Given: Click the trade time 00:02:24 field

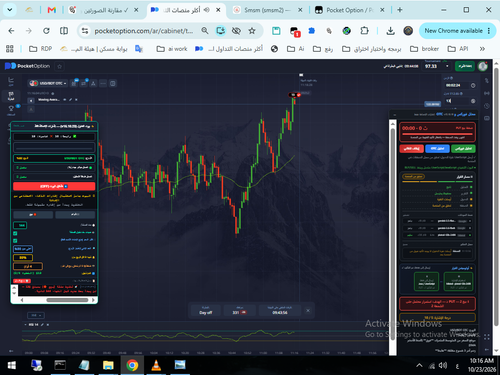Looking at the screenshot, I should (x=456, y=85).
